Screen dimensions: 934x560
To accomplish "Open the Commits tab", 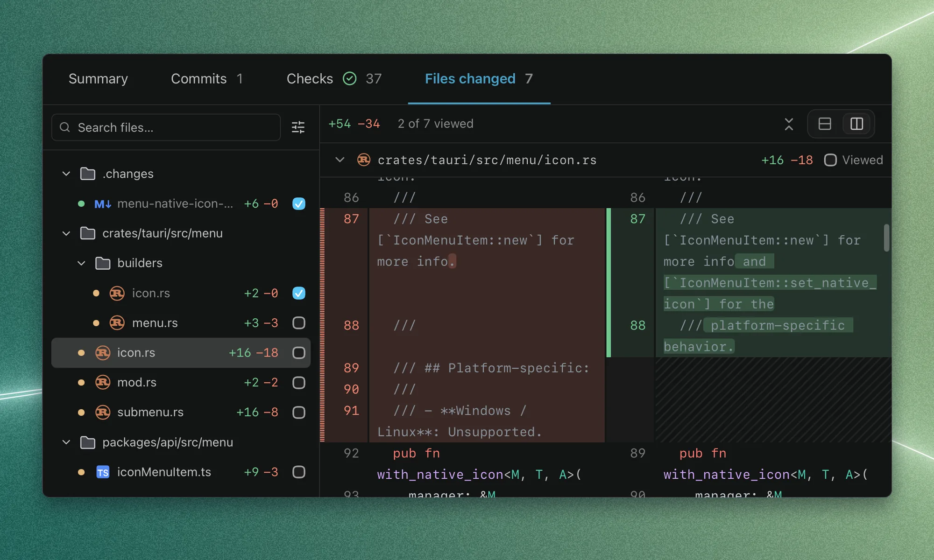I will point(207,79).
